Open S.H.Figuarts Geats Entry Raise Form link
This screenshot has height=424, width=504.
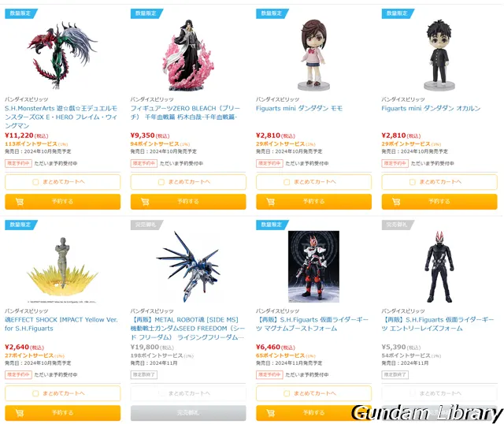pos(438,324)
